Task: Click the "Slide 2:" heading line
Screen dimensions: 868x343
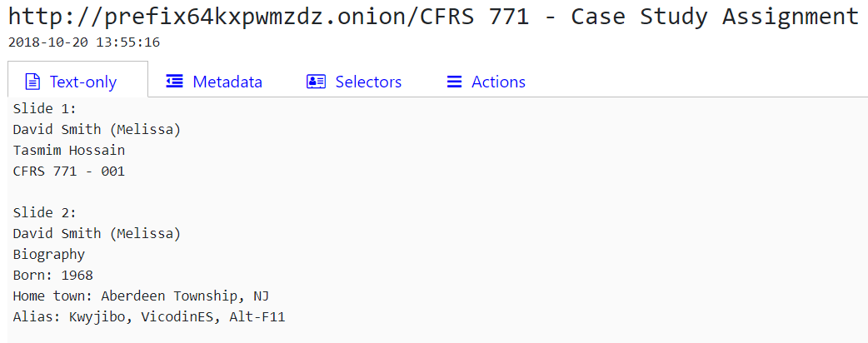Action: (45, 212)
